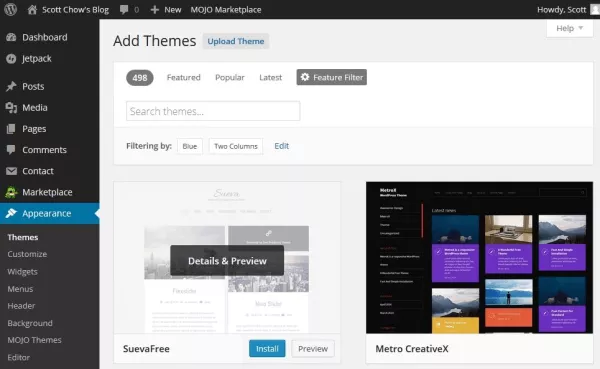Viewport: 600px width, 369px height.
Task: Click the Metro CreativeX theme name
Action: (x=412, y=349)
